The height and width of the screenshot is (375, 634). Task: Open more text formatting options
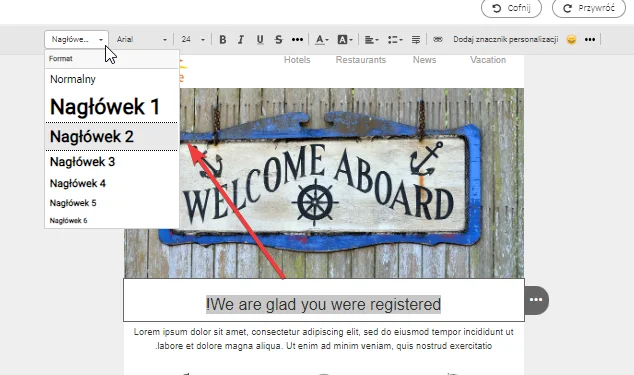click(297, 40)
